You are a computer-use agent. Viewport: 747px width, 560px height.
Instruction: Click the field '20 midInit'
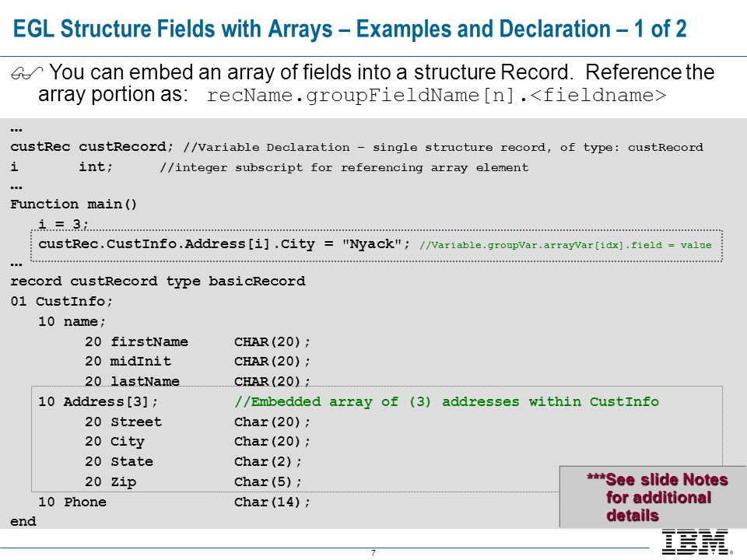pyautogui.click(x=128, y=362)
